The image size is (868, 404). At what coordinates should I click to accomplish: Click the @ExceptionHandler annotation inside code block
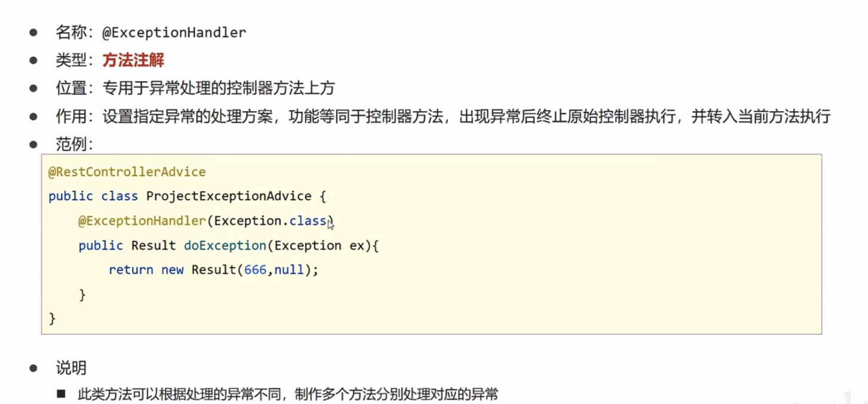(x=142, y=221)
